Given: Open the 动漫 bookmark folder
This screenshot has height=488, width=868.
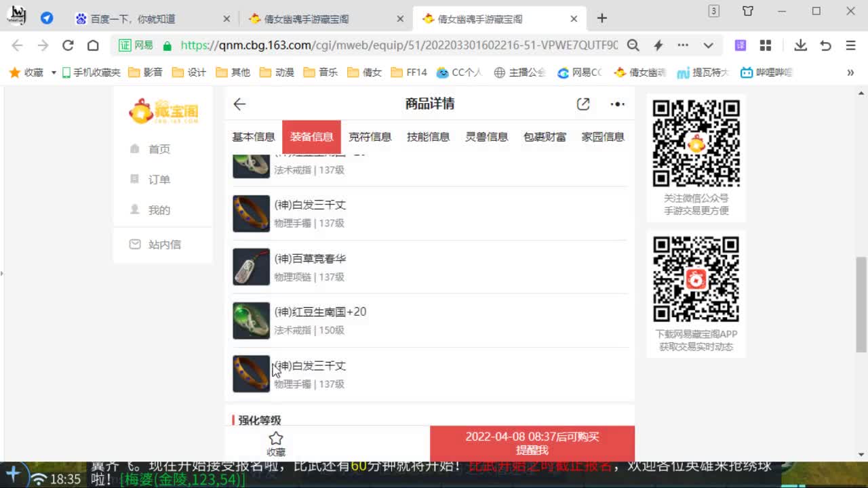Looking at the screenshot, I should pos(277,73).
